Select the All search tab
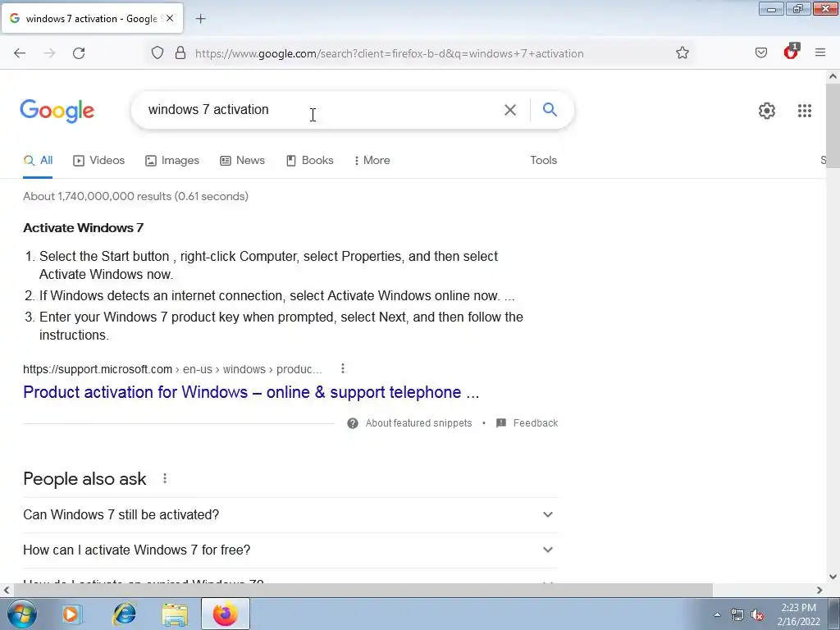 [38, 160]
